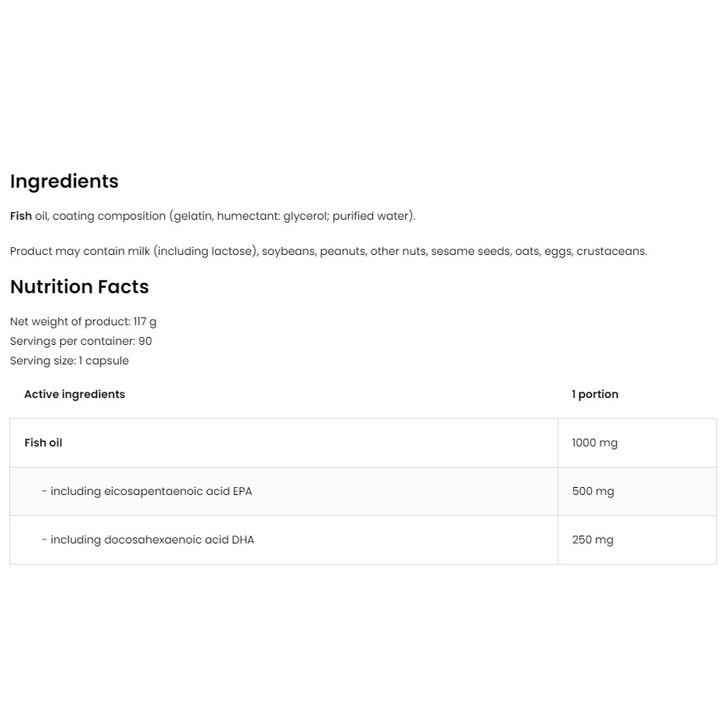
Task: Select the bold word Fish in ingredients
Action: (21, 216)
